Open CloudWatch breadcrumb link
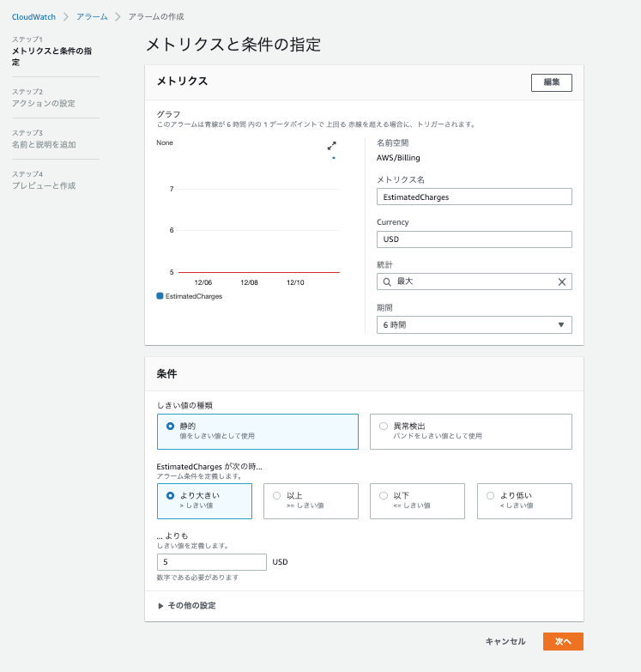641x672 pixels. (x=33, y=17)
